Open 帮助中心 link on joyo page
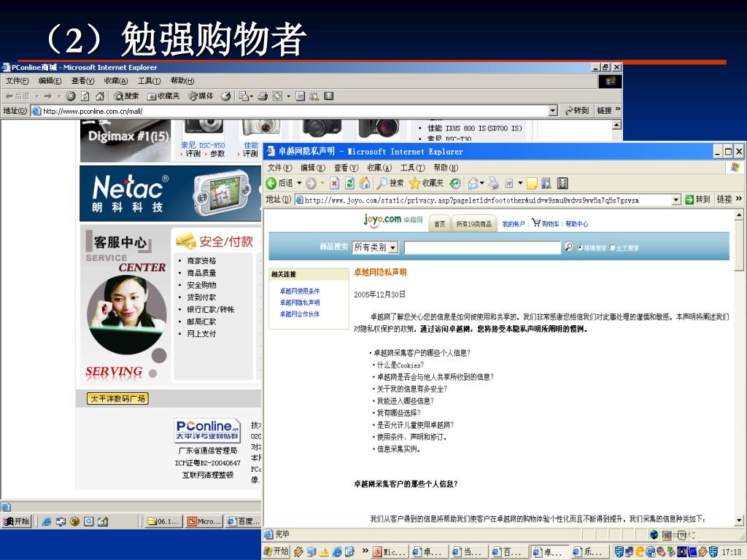The height and width of the screenshot is (560, 747). coord(576,224)
